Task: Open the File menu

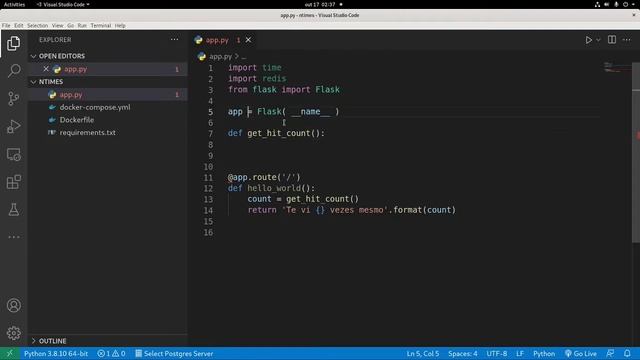Action: (x=6, y=25)
